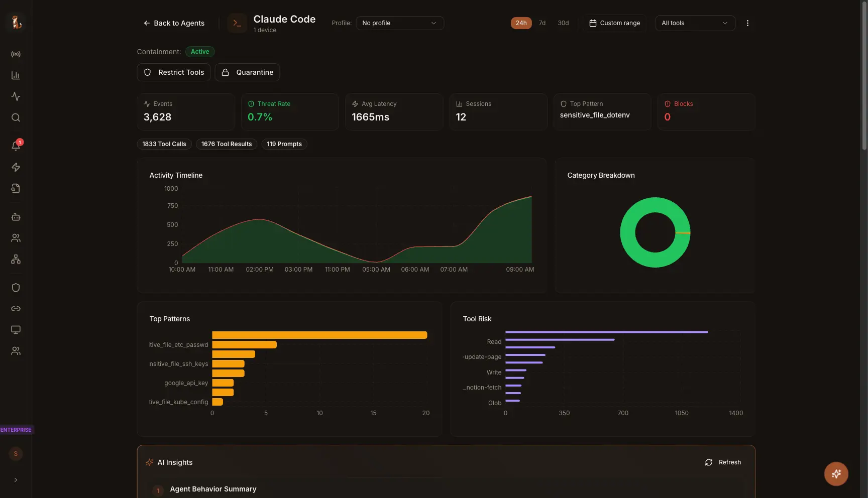Open the live broadcast signal sidebar icon
Viewport: 868px width, 498px height.
click(x=16, y=54)
